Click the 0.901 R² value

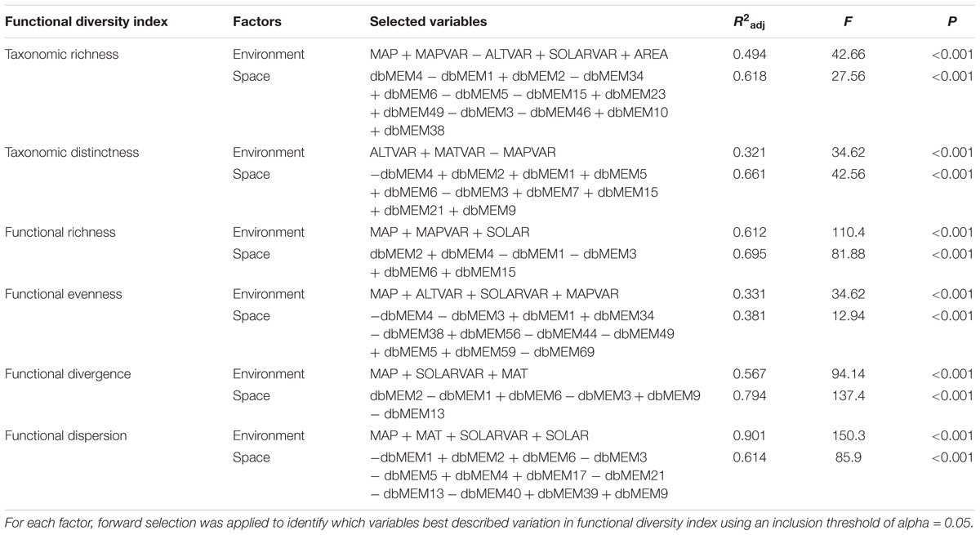[x=748, y=435]
